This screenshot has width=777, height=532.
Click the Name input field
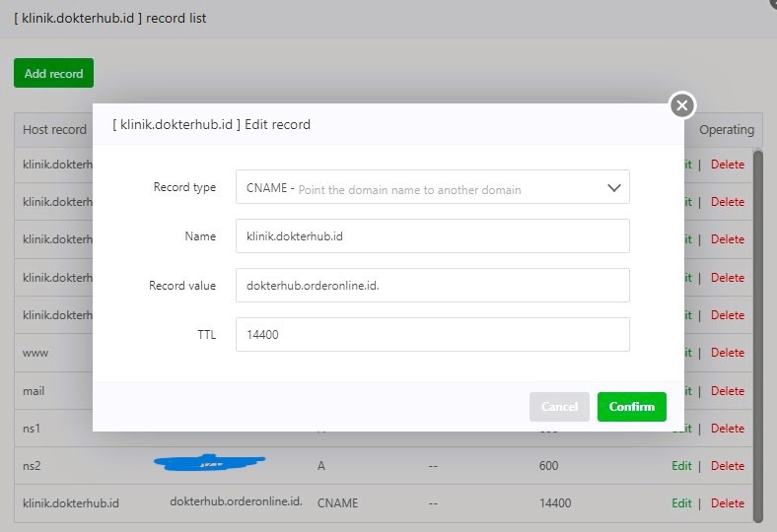point(432,236)
